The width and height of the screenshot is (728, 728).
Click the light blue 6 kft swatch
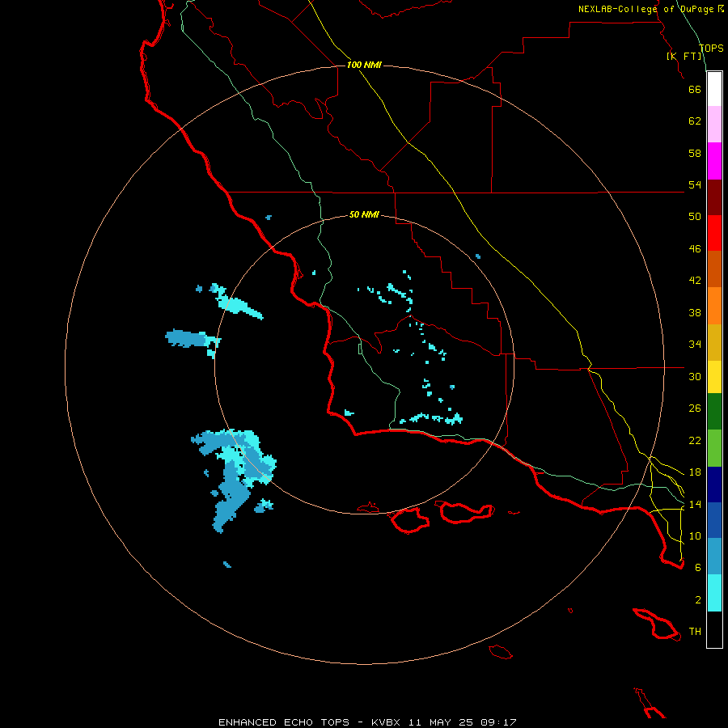tap(714, 557)
